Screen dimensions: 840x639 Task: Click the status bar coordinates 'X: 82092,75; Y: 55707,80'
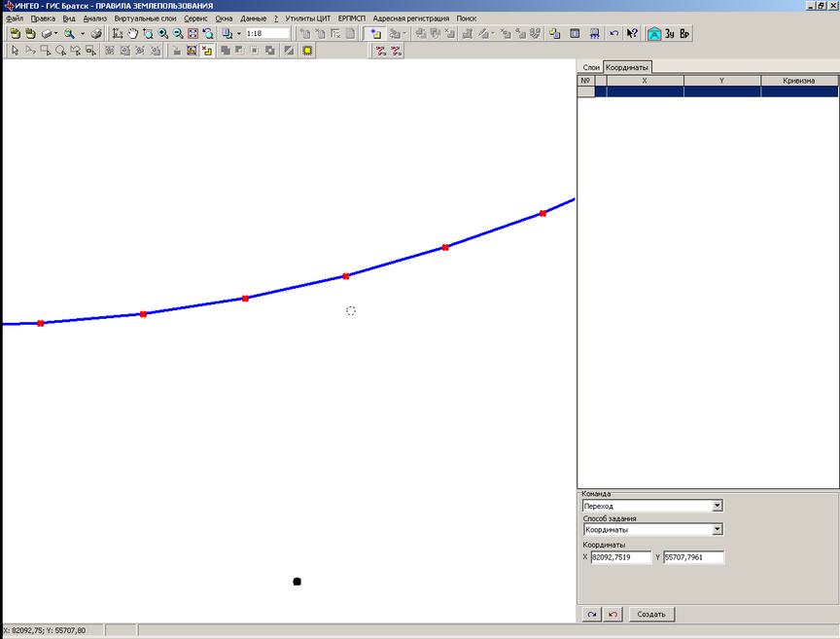pos(45,630)
